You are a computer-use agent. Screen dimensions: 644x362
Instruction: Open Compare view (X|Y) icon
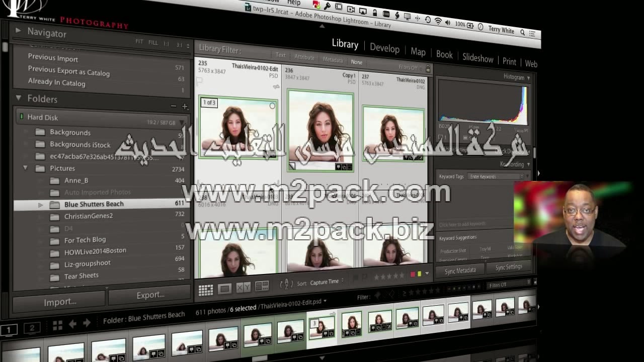pyautogui.click(x=243, y=288)
